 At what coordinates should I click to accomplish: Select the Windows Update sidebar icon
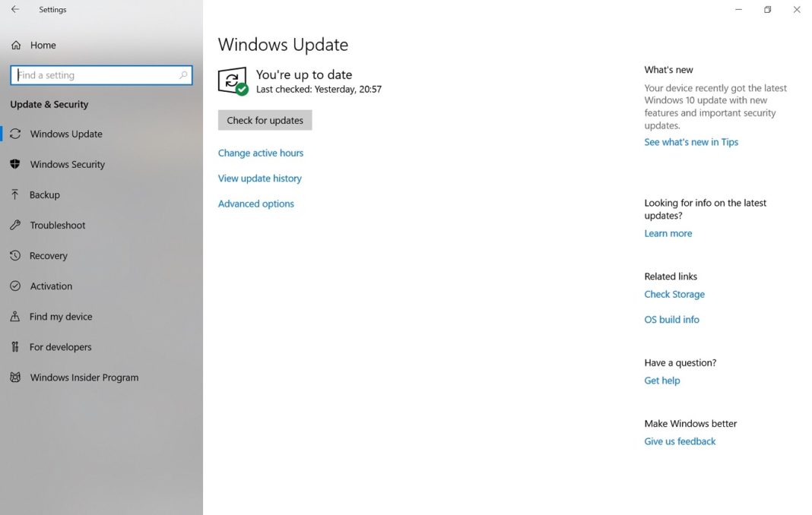point(15,134)
